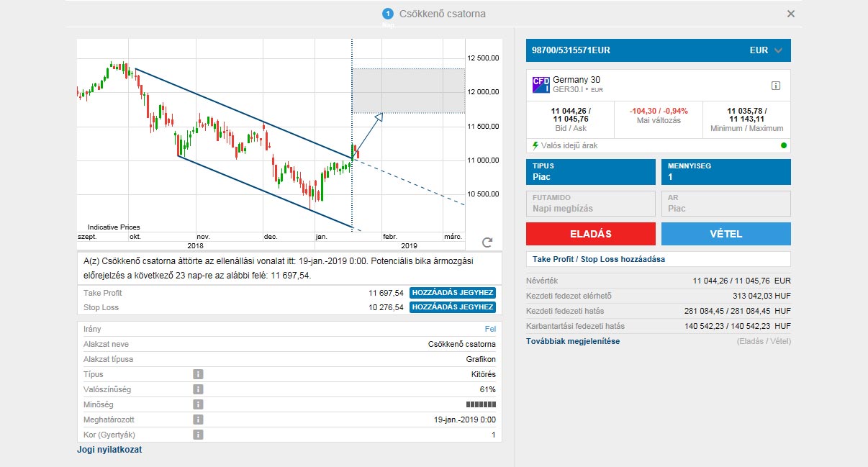
Task: Show info for Valószínűség row
Action: tap(198, 389)
